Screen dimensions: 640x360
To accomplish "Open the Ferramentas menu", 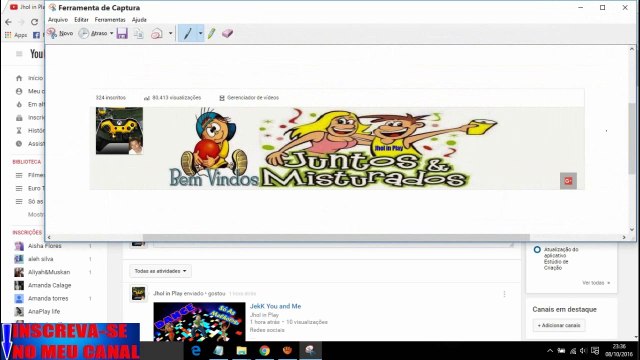I will pyautogui.click(x=110, y=20).
